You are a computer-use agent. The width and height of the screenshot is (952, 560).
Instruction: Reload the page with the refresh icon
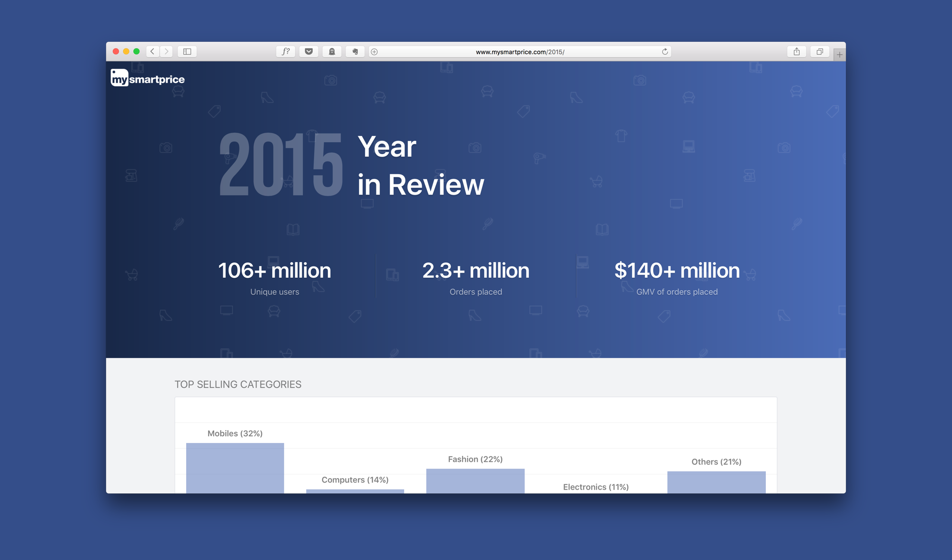tap(665, 51)
